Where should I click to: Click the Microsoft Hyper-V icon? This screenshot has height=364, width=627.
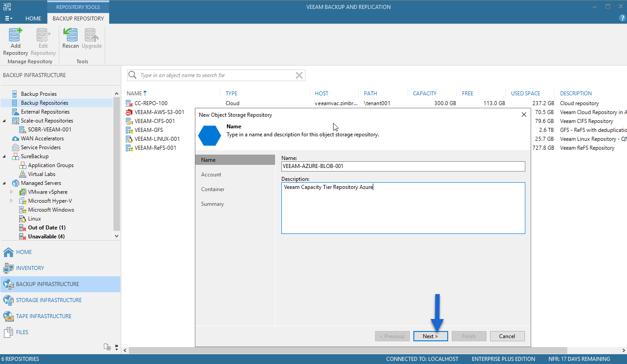[x=23, y=201]
